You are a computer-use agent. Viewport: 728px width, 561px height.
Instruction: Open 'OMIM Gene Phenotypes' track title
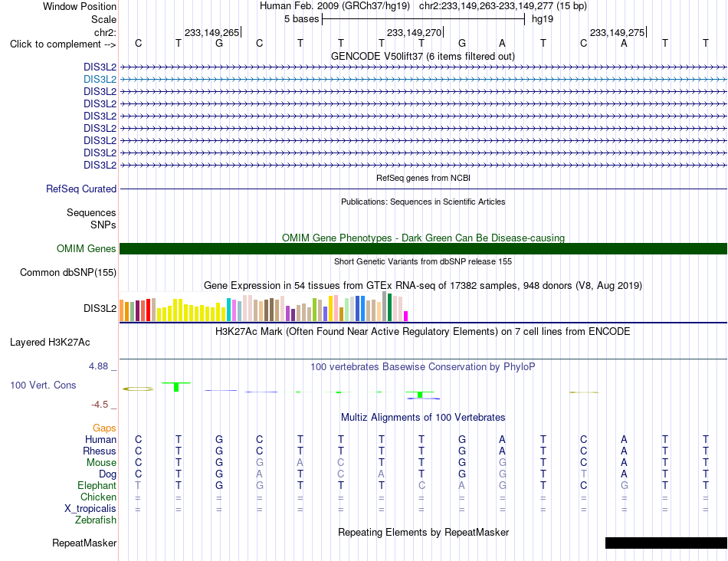[x=423, y=238]
